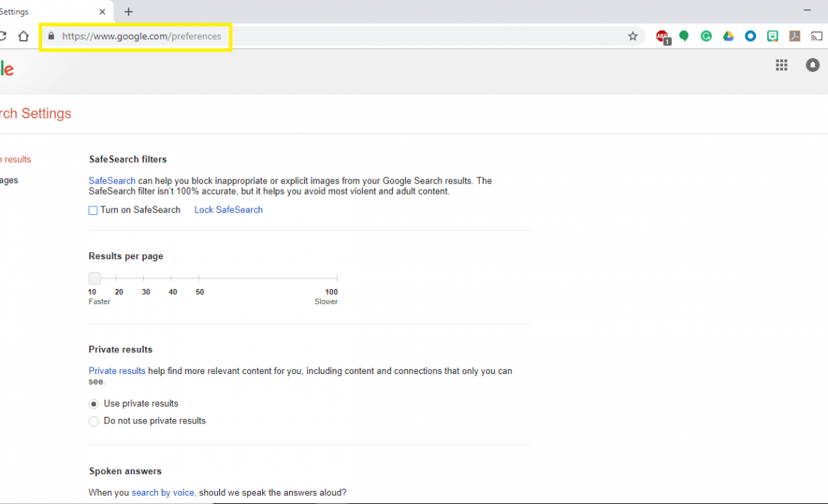
Task: Open Google notifications bell
Action: (812, 65)
